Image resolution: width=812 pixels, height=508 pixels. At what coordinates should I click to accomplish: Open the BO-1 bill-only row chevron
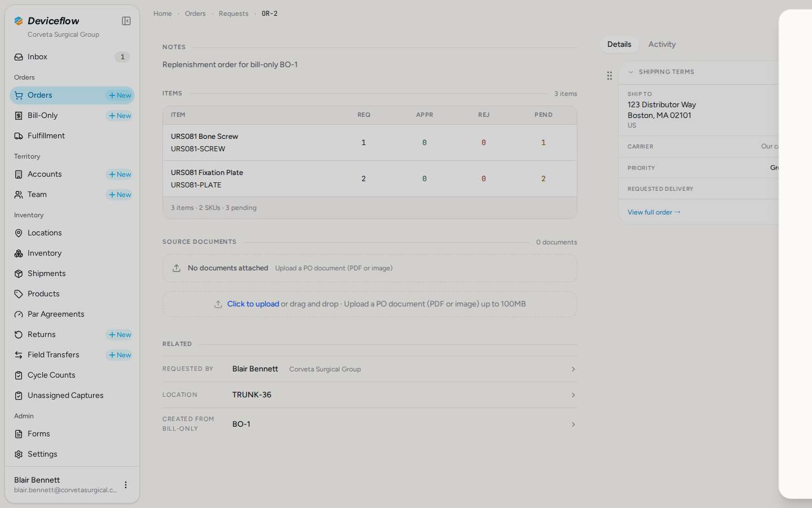pyautogui.click(x=573, y=424)
